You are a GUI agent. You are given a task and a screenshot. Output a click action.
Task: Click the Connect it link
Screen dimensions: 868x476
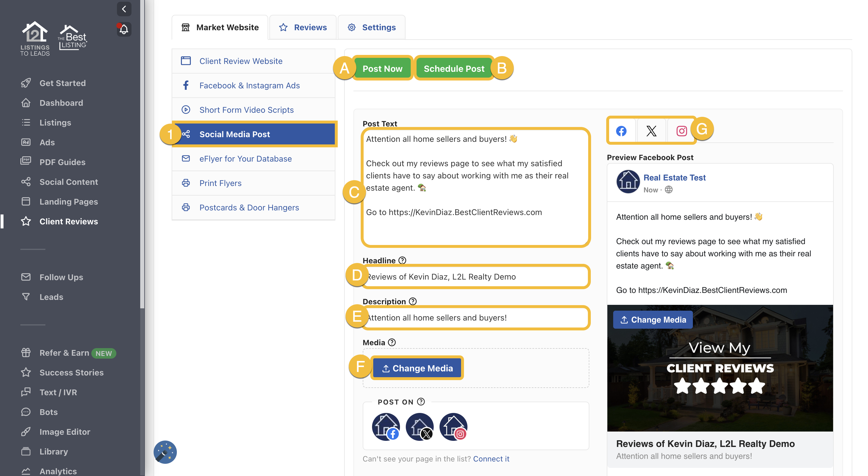pos(491,459)
